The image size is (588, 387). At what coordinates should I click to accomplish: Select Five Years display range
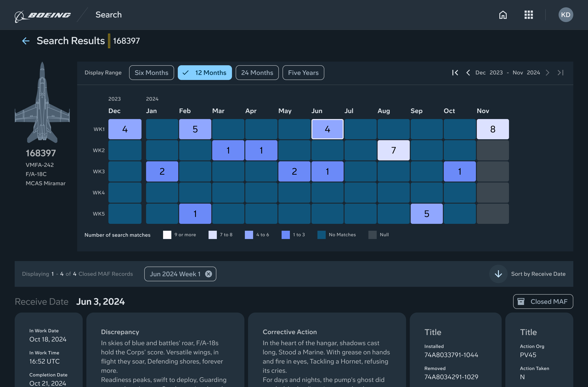click(303, 73)
